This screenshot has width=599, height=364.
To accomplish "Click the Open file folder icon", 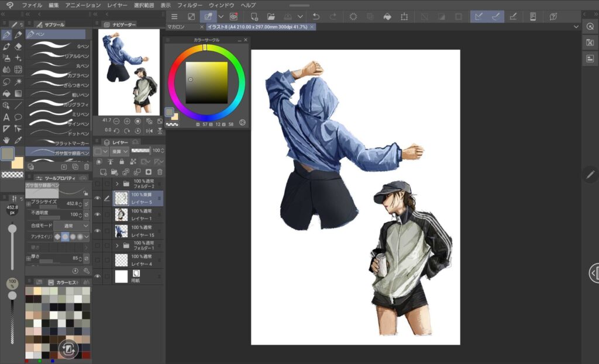I will coord(271,16).
